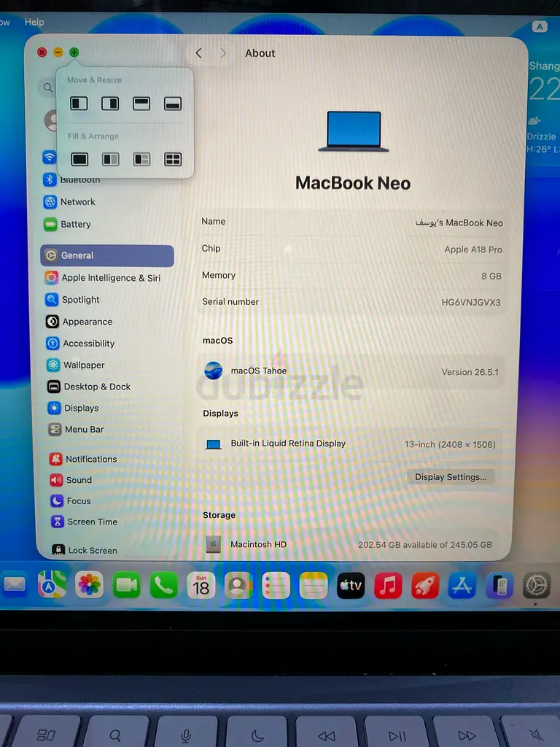Open Maps from the Dock
This screenshot has height=747, width=560.
pos(52,584)
